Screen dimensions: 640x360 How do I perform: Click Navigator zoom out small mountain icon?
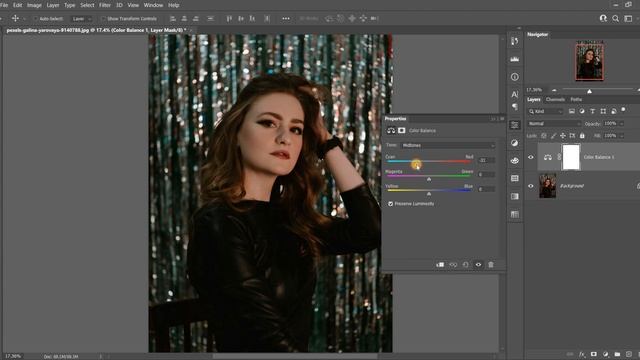coord(554,90)
